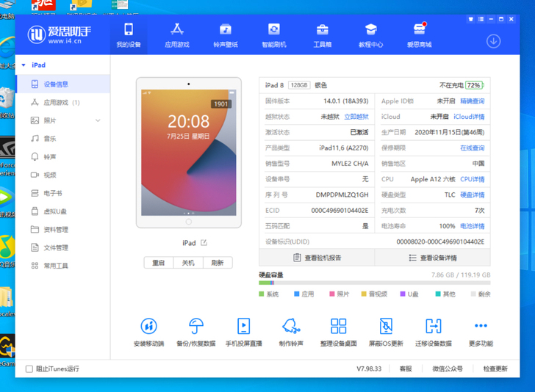Open CPU详情 link
The height and width of the screenshot is (392, 535).
pyautogui.click(x=473, y=179)
